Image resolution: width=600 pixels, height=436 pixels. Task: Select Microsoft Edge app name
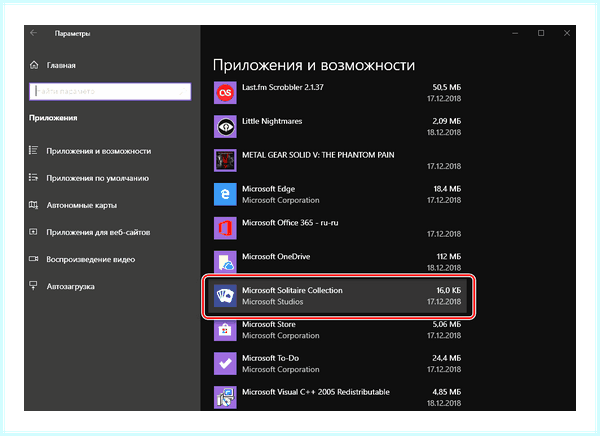point(268,189)
